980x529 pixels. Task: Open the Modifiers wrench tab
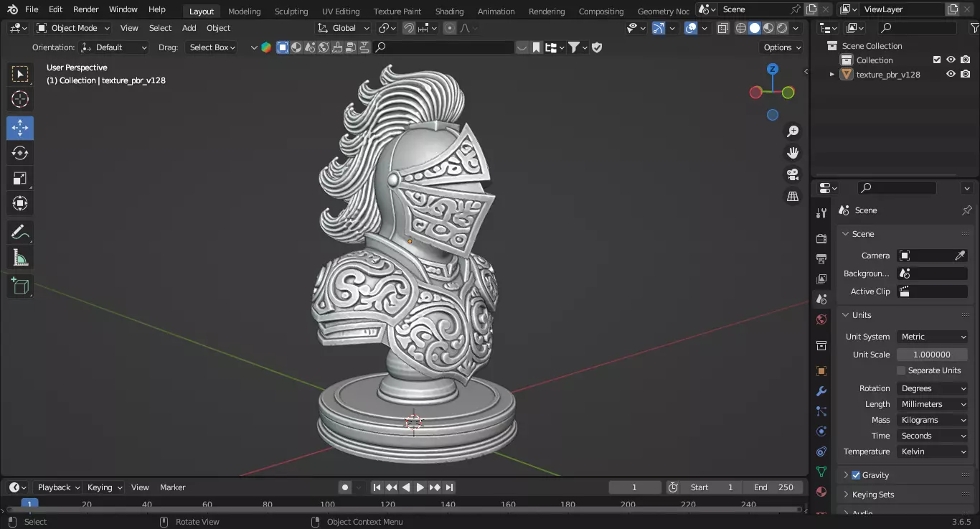coord(821,391)
